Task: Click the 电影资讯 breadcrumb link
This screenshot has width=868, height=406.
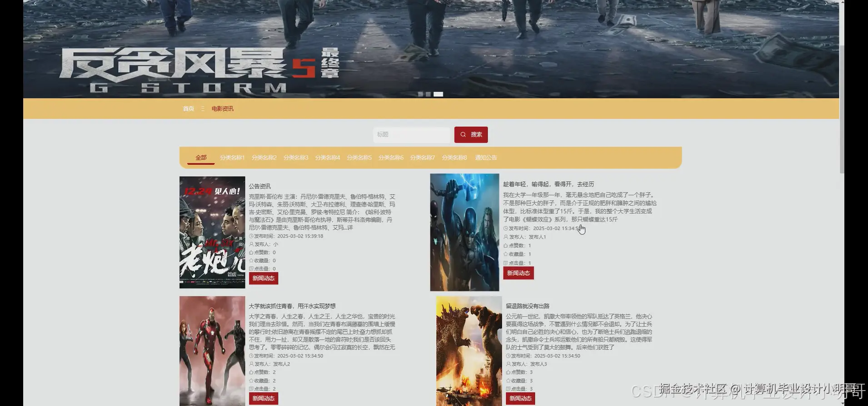Action: point(223,109)
